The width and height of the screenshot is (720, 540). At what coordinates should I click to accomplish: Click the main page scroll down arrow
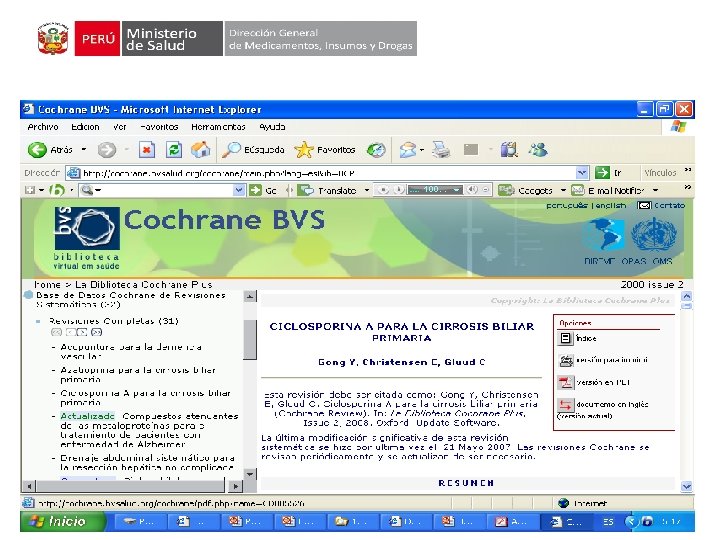(x=686, y=486)
